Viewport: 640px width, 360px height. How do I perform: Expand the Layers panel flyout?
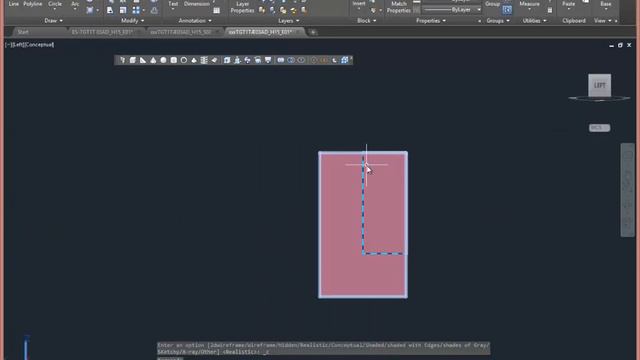pyautogui.click(x=289, y=20)
